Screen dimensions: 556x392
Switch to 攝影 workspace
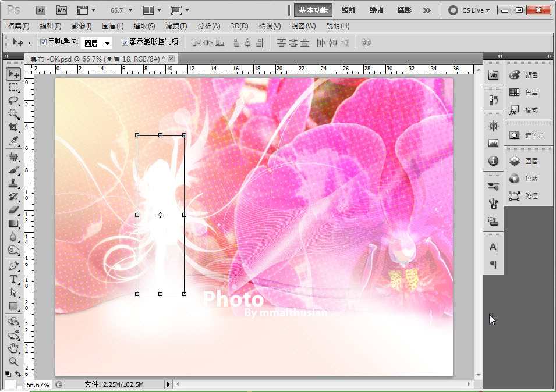tap(404, 10)
